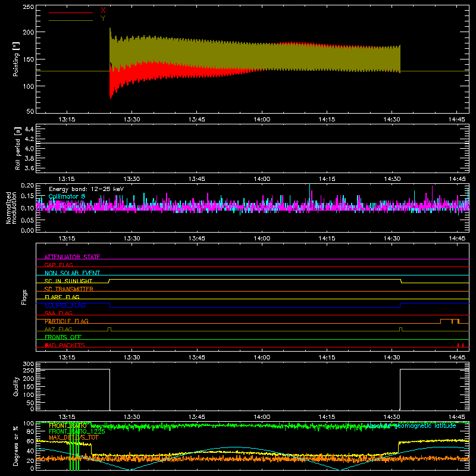
Task: Select the cyan 'Collimator 8' label
Action: point(67,196)
